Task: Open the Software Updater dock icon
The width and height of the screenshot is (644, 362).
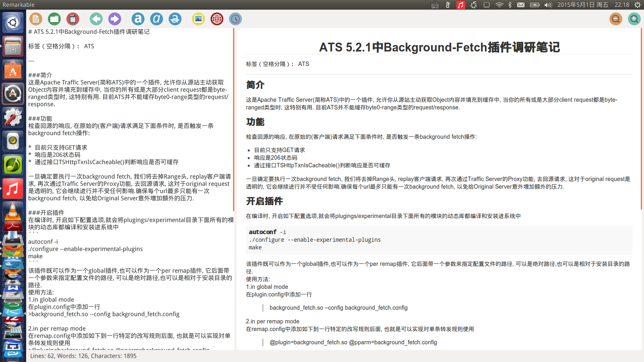Action: (13, 94)
